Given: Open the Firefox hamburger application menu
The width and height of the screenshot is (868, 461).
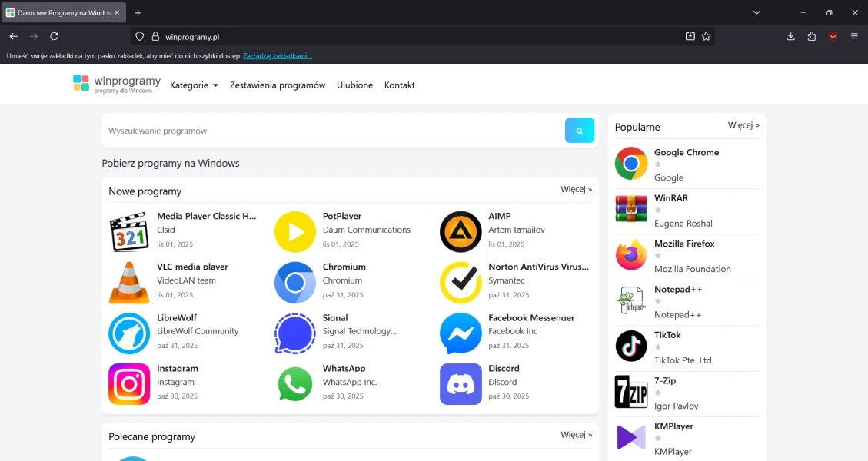Looking at the screenshot, I should [x=854, y=36].
